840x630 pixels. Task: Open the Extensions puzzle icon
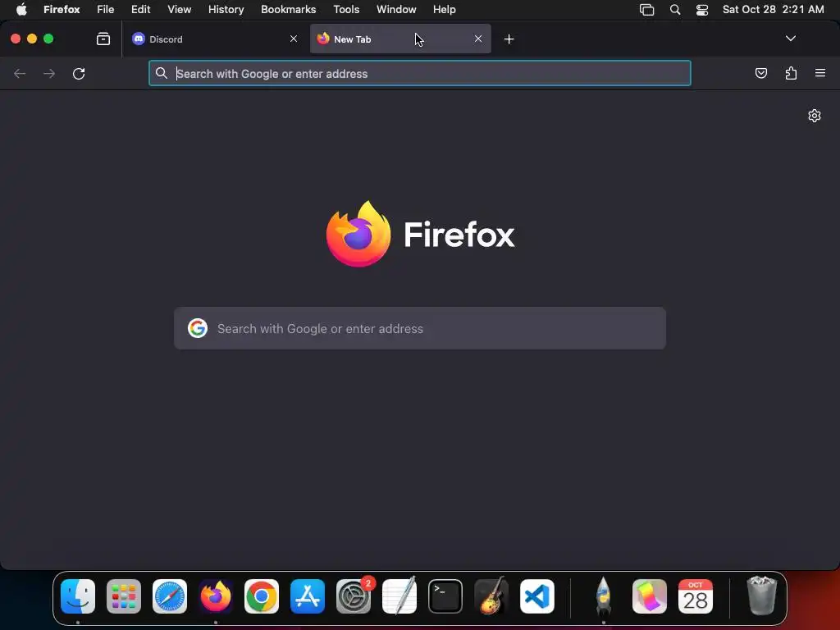click(791, 73)
